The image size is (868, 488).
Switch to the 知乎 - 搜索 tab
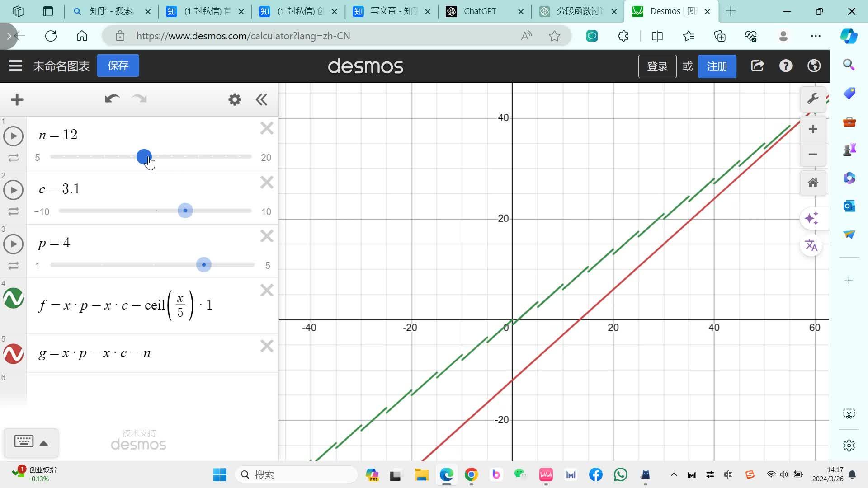(x=111, y=11)
